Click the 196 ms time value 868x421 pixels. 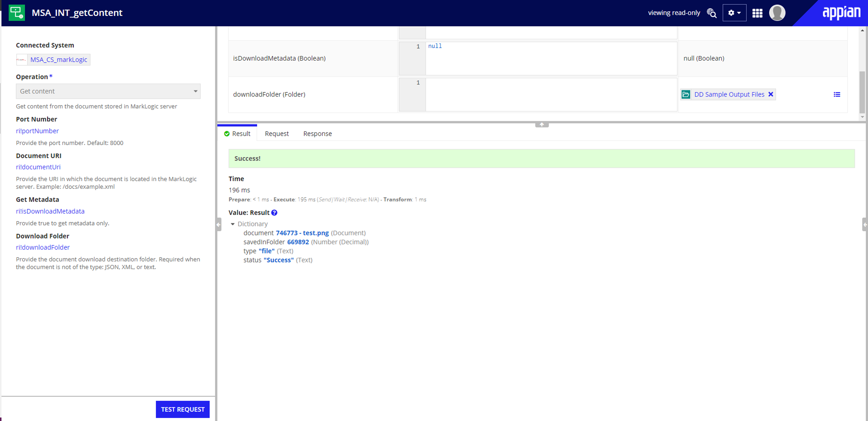239,190
